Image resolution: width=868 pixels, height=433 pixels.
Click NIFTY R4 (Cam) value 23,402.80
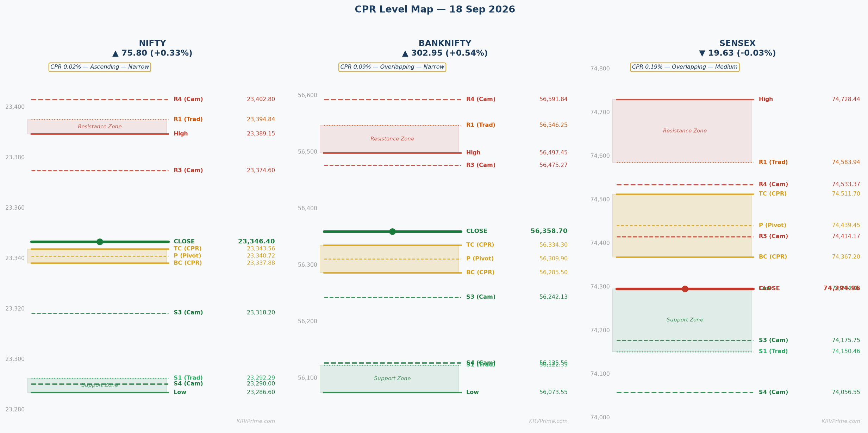[x=261, y=100]
